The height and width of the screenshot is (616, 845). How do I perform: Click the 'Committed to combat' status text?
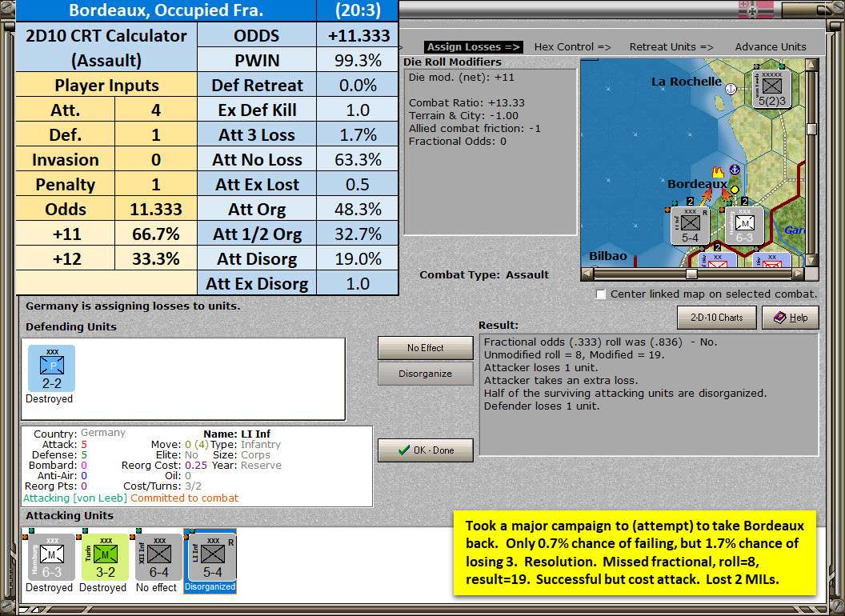coord(184,498)
